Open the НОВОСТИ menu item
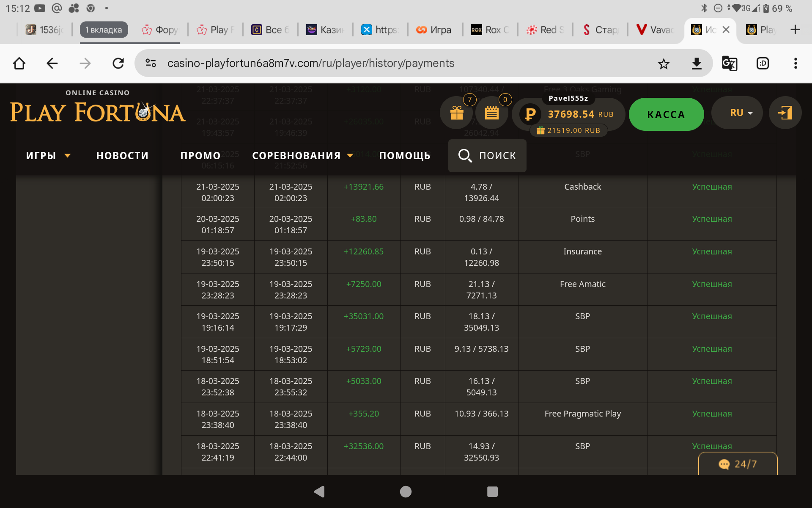 coord(122,156)
